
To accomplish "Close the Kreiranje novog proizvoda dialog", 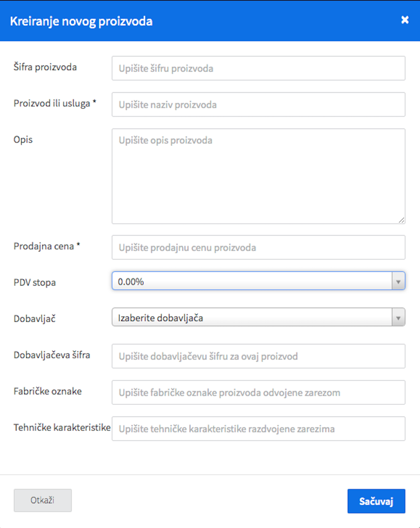I will 405,20.
